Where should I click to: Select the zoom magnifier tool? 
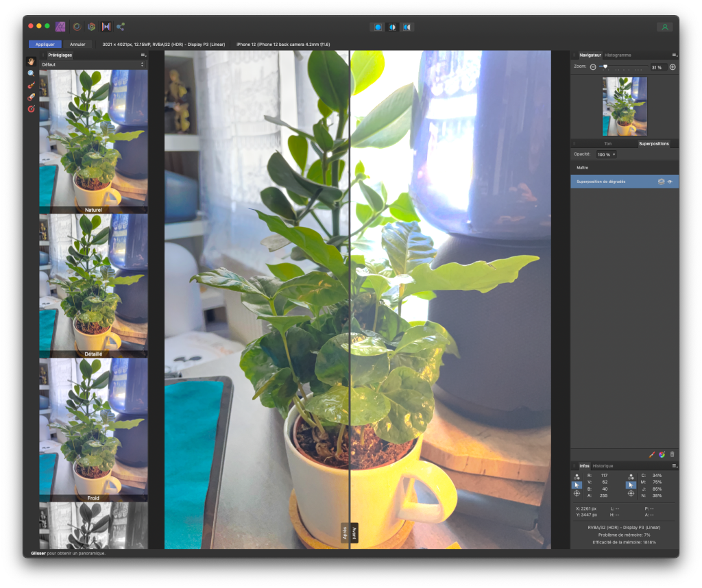click(x=31, y=73)
